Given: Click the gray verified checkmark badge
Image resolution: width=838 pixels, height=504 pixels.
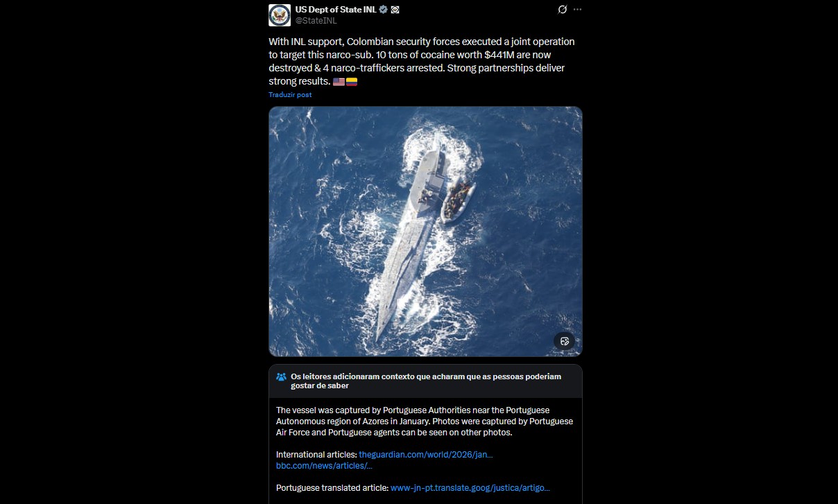Looking at the screenshot, I should [x=383, y=10].
